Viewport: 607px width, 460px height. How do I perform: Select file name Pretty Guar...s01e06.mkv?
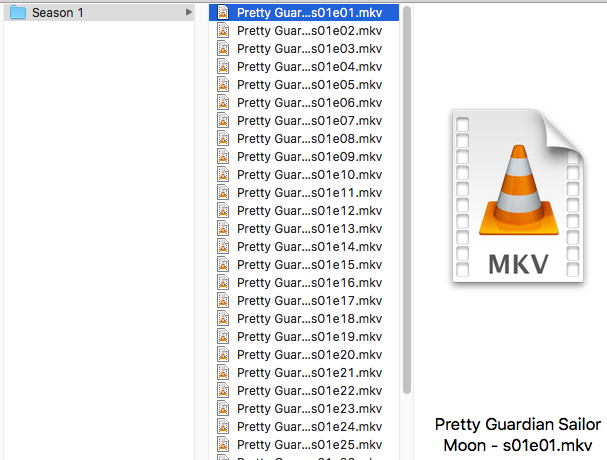click(310, 103)
